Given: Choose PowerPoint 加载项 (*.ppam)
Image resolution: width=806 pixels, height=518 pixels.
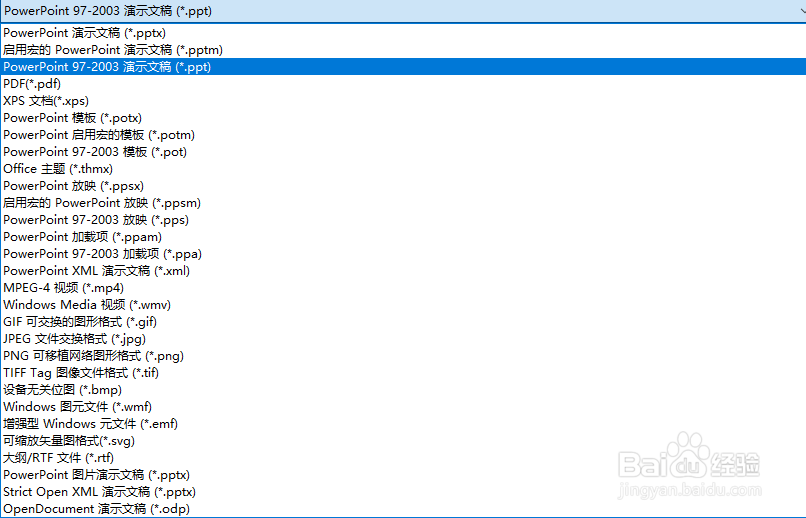Looking at the screenshot, I should click(x=403, y=236).
